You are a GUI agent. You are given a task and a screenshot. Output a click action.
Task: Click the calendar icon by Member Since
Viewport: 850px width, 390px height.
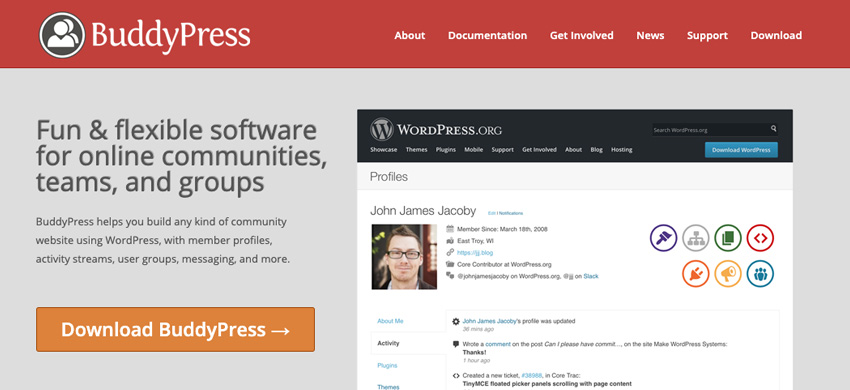450,229
